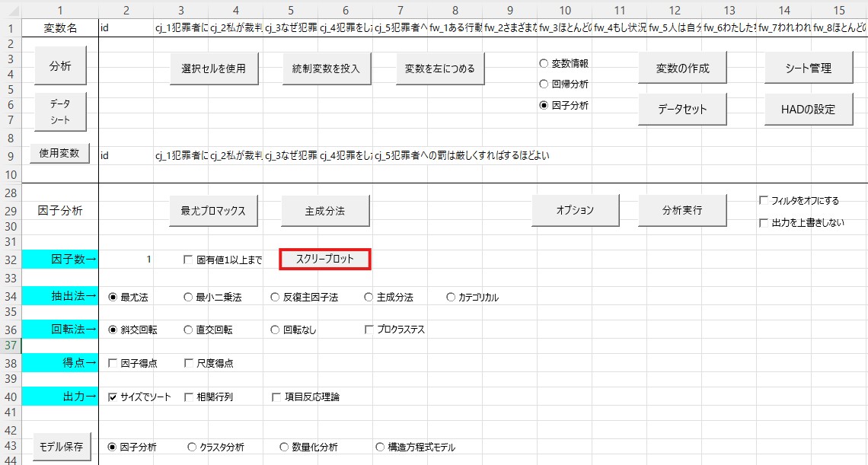Tick the 因子得点 checkbox
This screenshot has height=465, width=868.
(x=113, y=364)
